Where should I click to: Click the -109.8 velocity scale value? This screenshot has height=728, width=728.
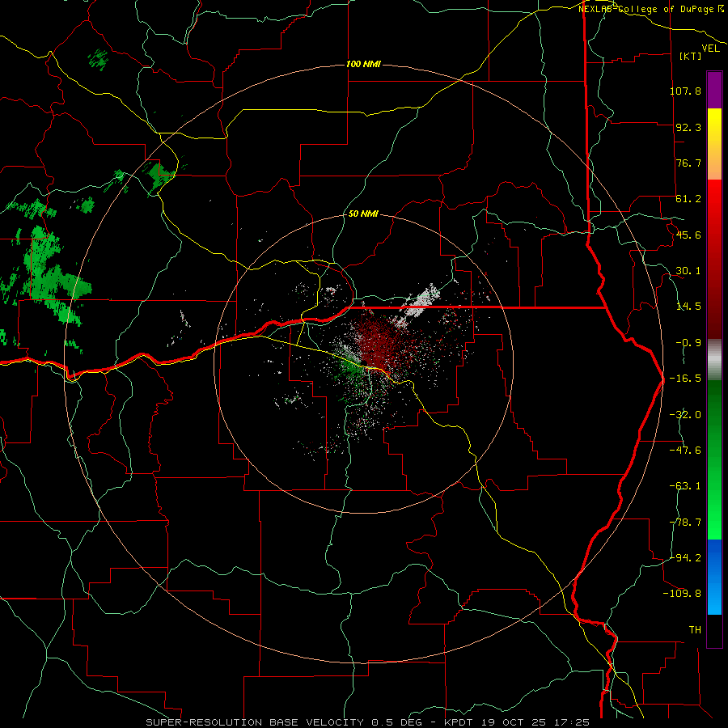(x=682, y=594)
